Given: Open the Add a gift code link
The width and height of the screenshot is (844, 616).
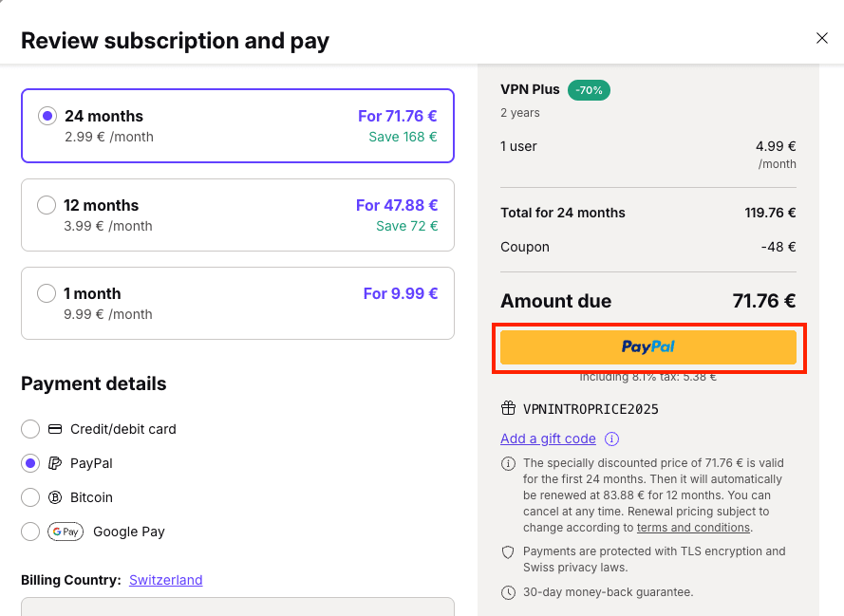Looking at the screenshot, I should tap(548, 439).
